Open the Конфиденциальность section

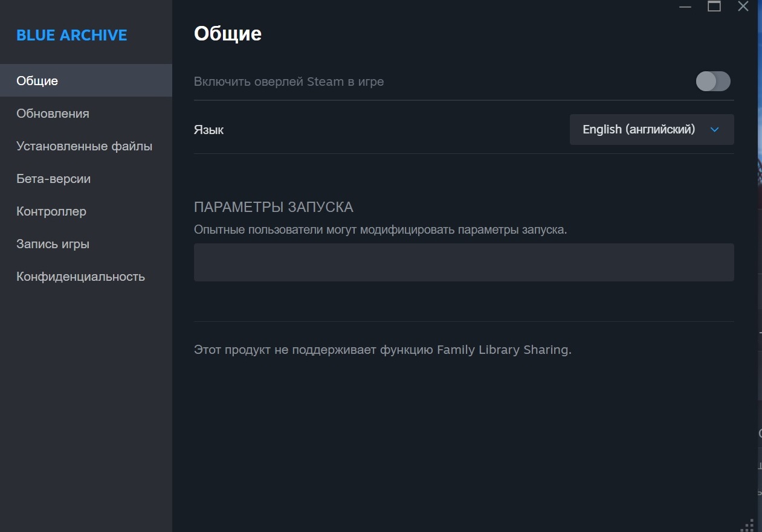click(x=86, y=277)
